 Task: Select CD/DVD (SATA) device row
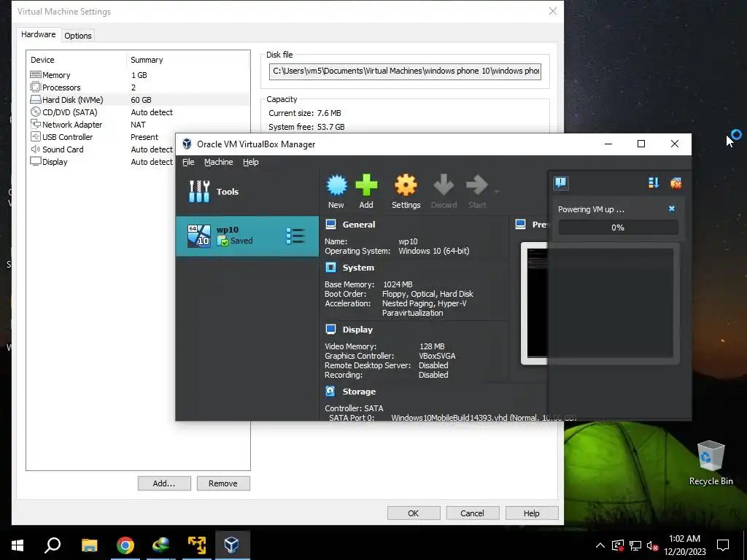(x=138, y=112)
